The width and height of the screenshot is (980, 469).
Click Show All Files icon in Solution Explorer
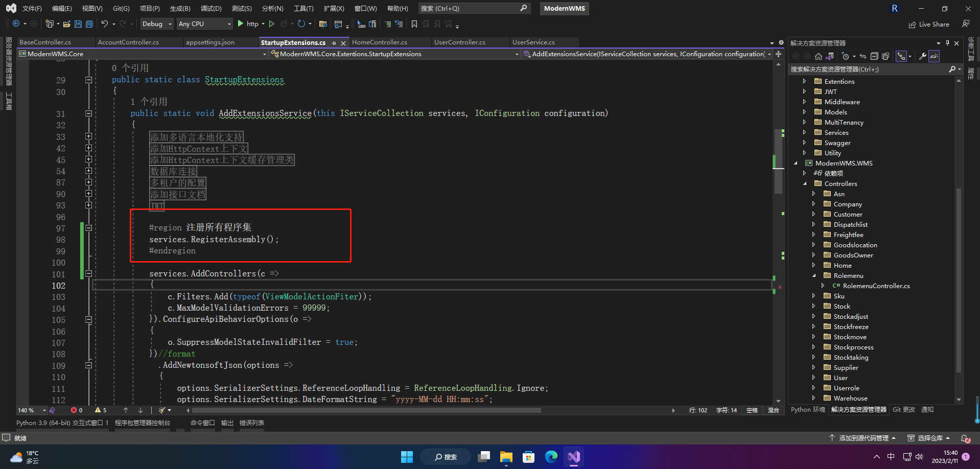[x=885, y=56]
